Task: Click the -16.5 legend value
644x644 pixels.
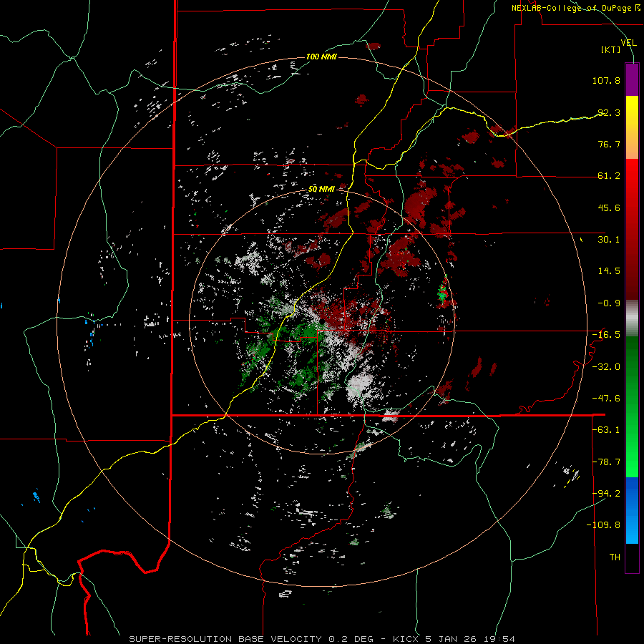Action: [x=606, y=335]
